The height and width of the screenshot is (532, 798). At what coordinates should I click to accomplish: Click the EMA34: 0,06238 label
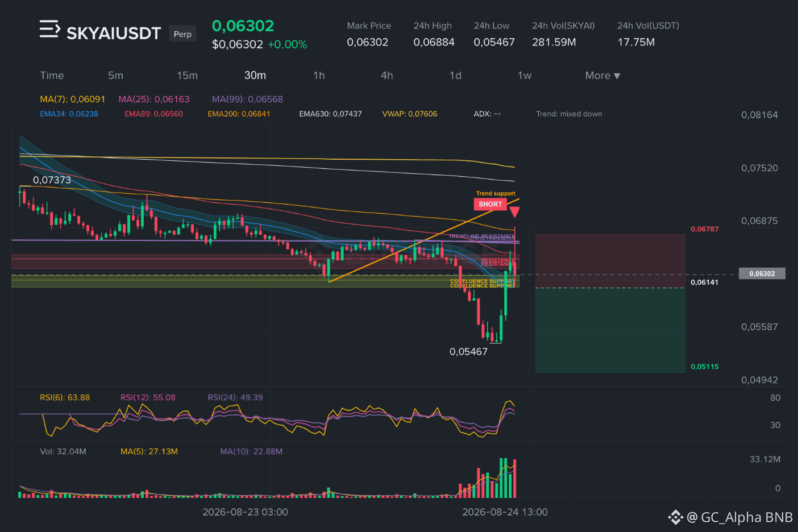point(69,114)
